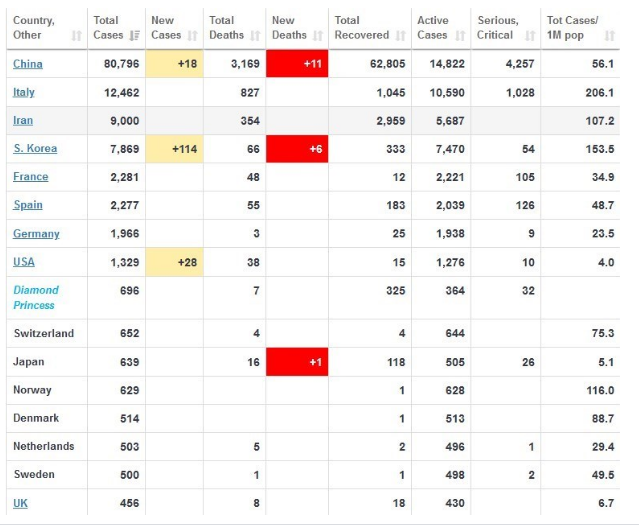This screenshot has height=526, width=639.
Task: Click the Germany link
Action: [36, 234]
